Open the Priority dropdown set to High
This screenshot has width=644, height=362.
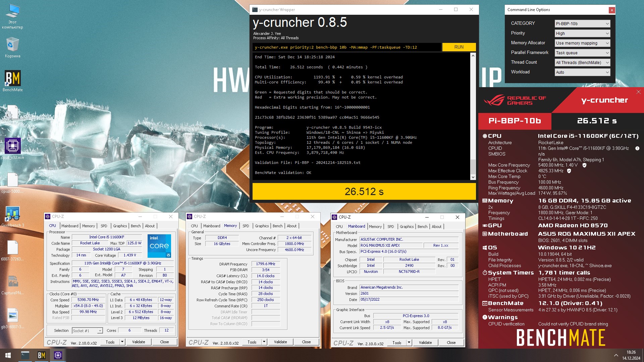(x=582, y=34)
